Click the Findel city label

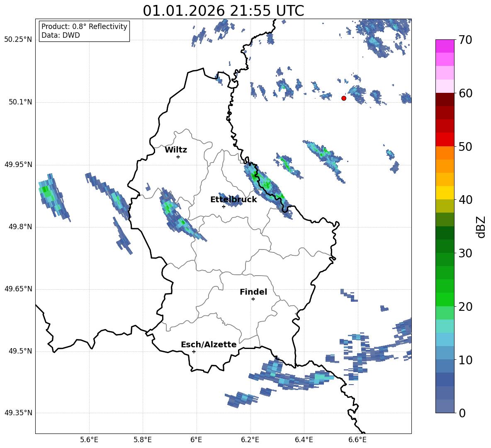[x=253, y=292]
